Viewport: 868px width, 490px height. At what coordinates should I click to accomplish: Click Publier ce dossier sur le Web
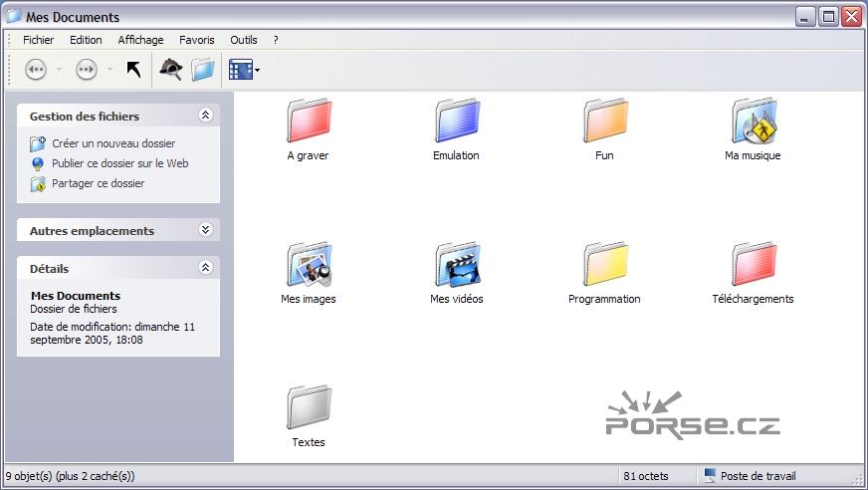click(x=119, y=163)
